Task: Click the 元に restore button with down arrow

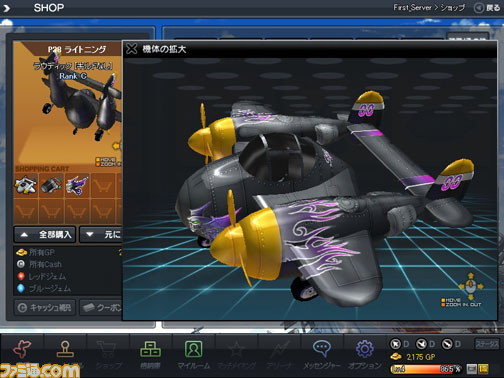Action: click(x=101, y=235)
